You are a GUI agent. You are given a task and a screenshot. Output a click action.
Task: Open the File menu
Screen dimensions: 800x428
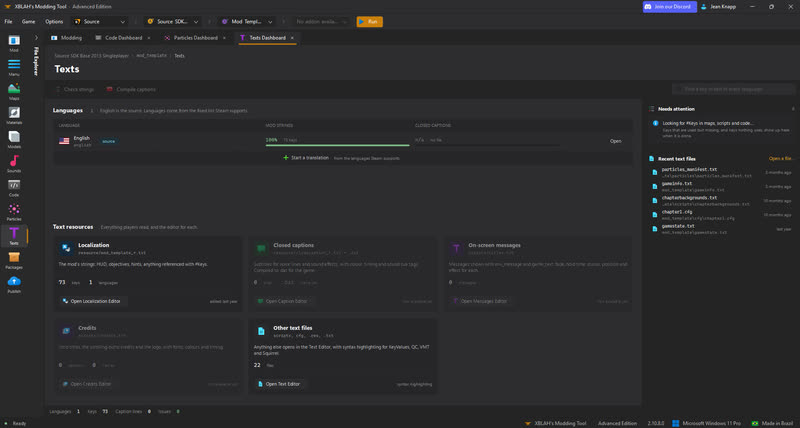click(x=8, y=21)
